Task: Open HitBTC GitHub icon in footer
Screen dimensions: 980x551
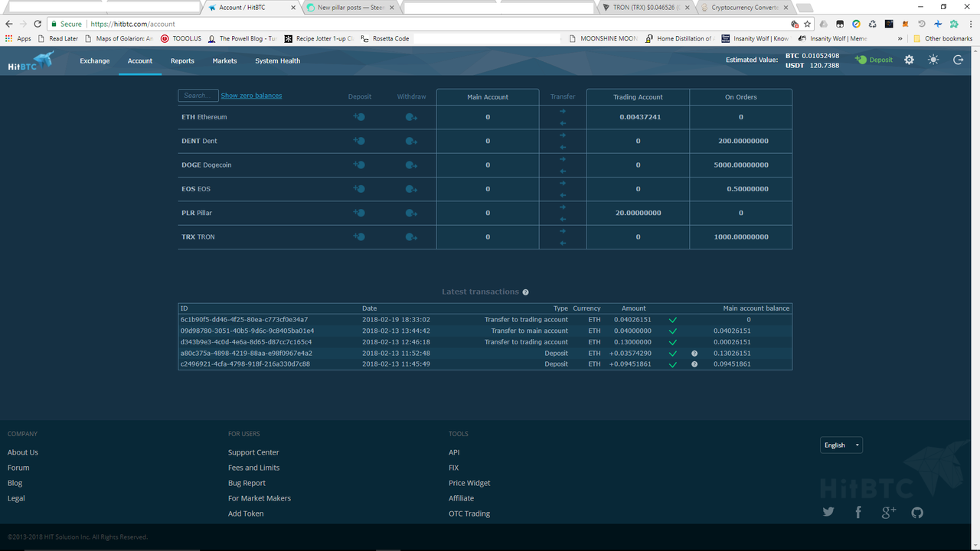Action: (x=917, y=512)
